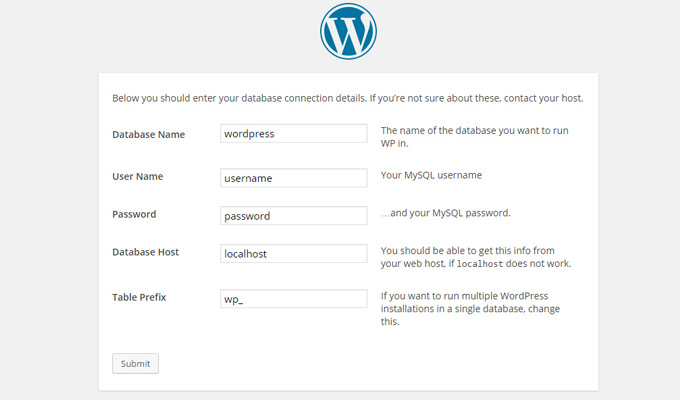The image size is (680, 400).
Task: Submit the database connection form
Action: tap(135, 364)
